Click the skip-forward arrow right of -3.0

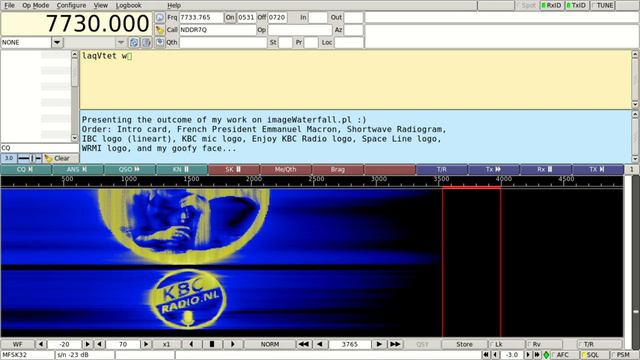(x=537, y=355)
